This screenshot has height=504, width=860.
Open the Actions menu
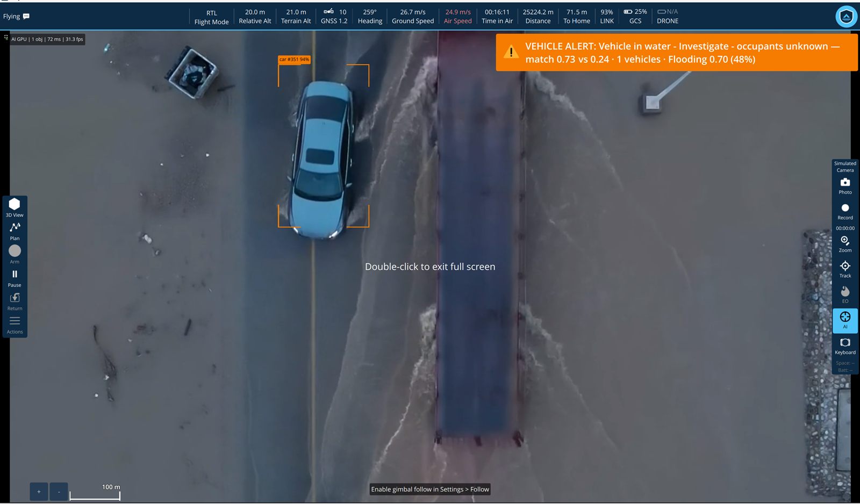(15, 325)
